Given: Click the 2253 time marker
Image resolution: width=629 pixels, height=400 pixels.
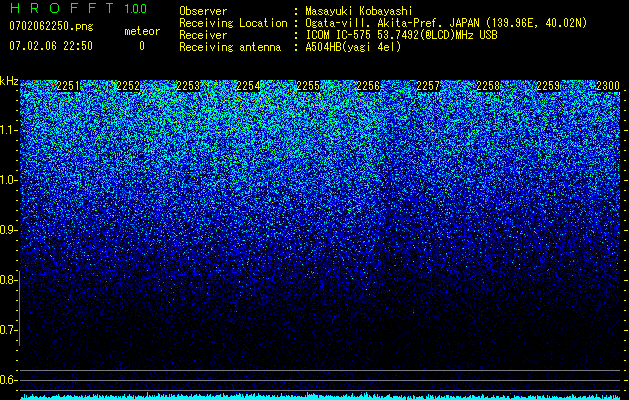Looking at the screenshot, I should (x=188, y=86).
